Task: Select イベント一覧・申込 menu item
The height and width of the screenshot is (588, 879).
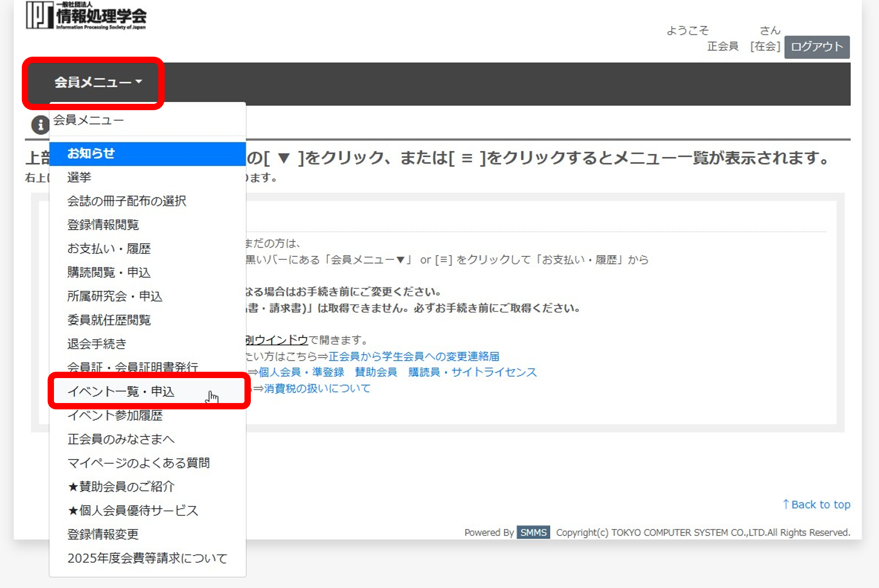Action: point(121,391)
